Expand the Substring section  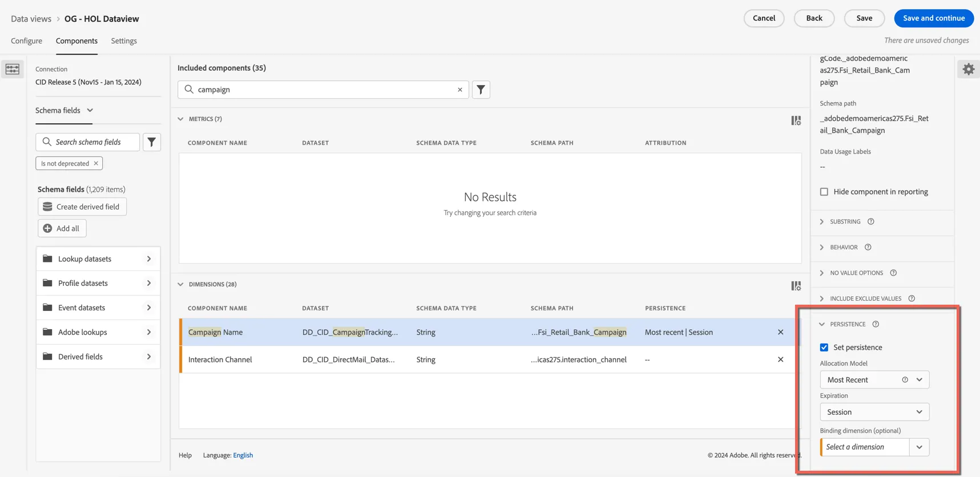[x=822, y=221]
